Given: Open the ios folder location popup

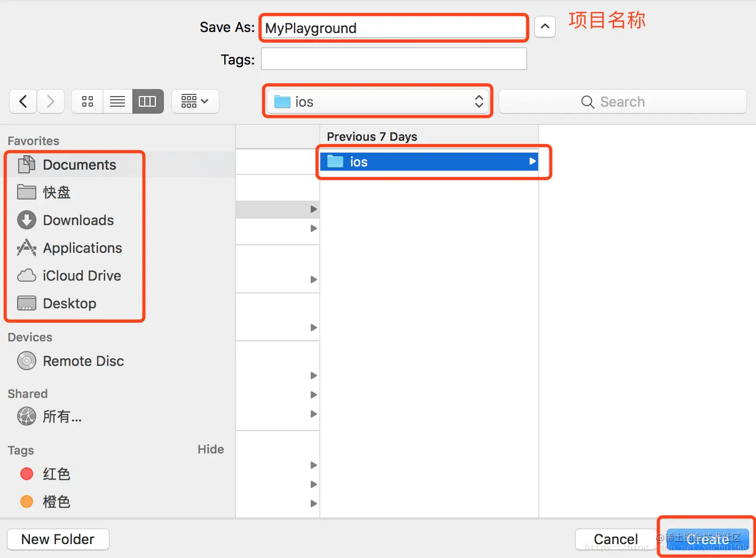Looking at the screenshot, I should point(379,101).
